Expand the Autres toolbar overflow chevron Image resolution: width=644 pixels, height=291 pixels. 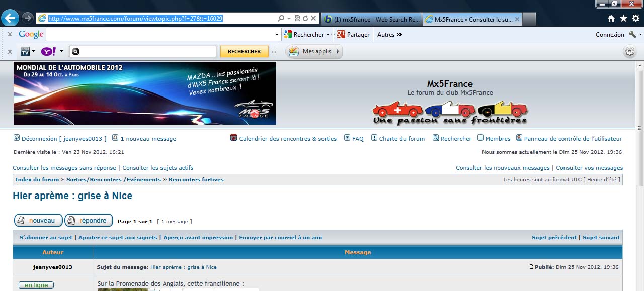click(399, 35)
